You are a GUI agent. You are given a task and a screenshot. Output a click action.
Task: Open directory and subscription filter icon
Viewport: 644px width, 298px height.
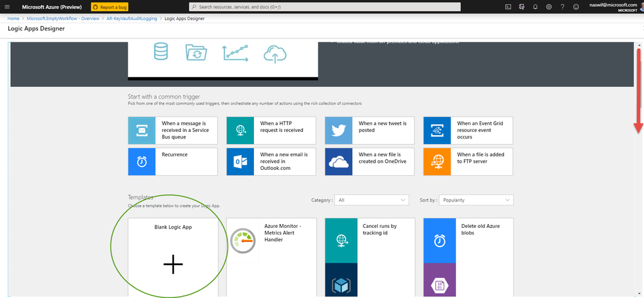[522, 7]
